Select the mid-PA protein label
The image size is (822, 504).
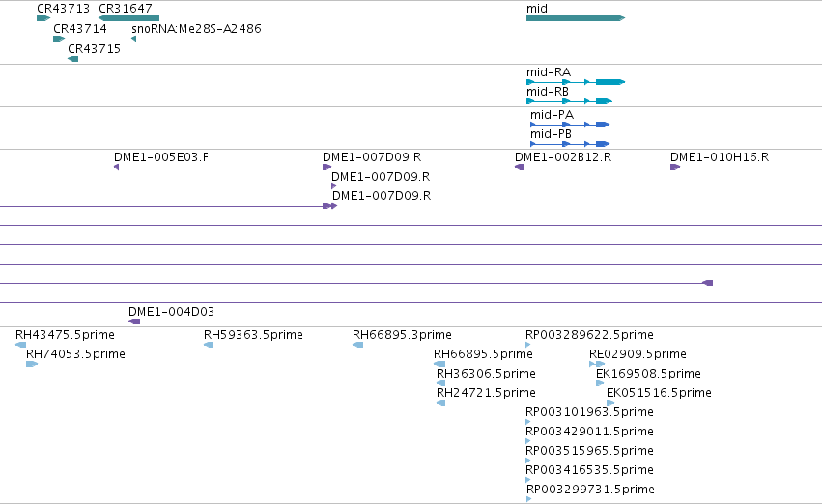coord(552,114)
